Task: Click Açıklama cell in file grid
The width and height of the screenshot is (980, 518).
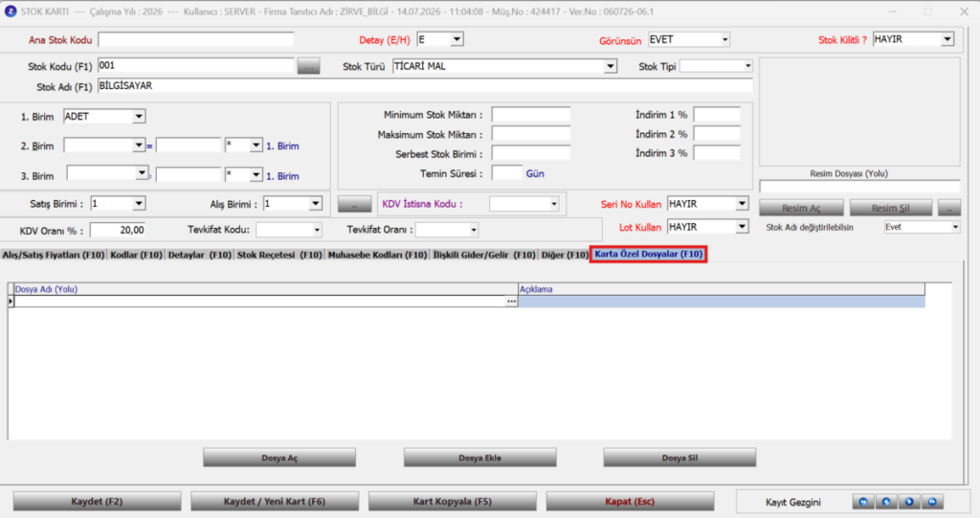Action: pyautogui.click(x=722, y=302)
